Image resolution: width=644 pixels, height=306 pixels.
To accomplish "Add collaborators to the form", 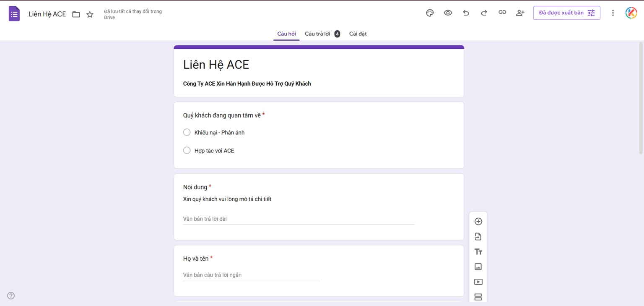I will coord(520,13).
